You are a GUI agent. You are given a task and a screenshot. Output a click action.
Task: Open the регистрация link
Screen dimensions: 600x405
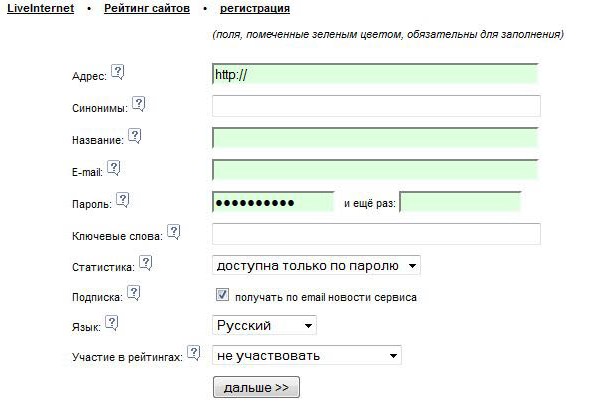pos(255,8)
